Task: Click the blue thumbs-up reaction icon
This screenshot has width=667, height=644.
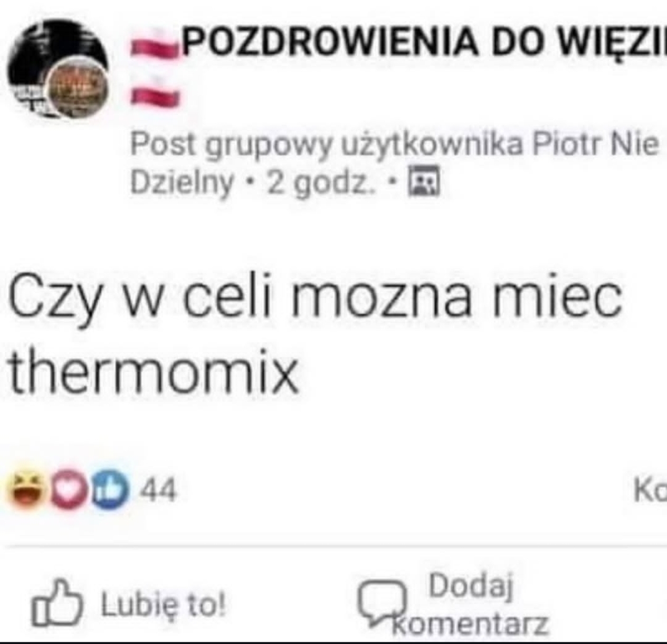Action: (x=109, y=491)
